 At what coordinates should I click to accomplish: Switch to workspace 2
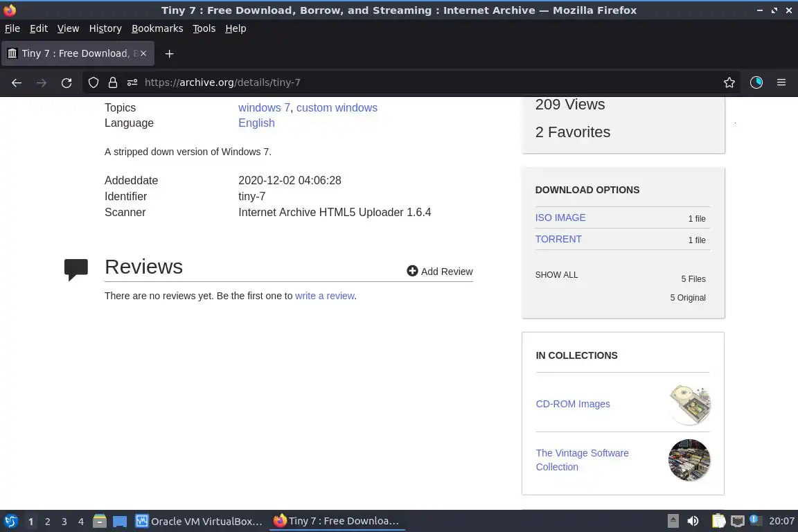47,522
